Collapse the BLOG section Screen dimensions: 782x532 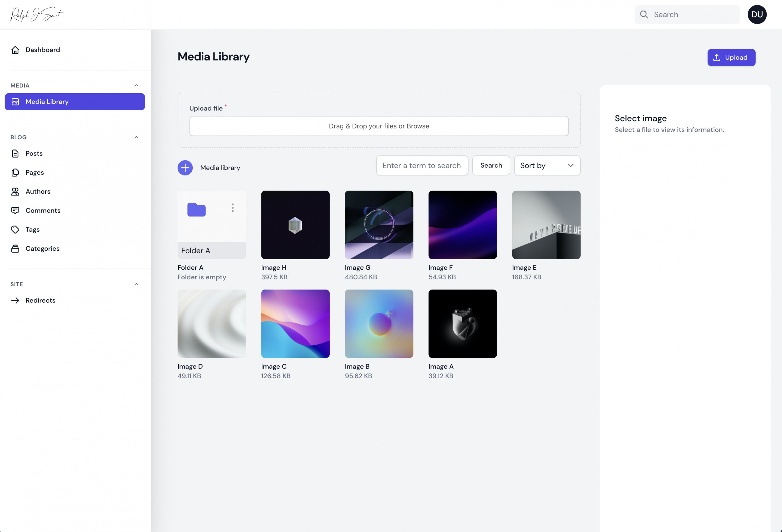(x=136, y=138)
